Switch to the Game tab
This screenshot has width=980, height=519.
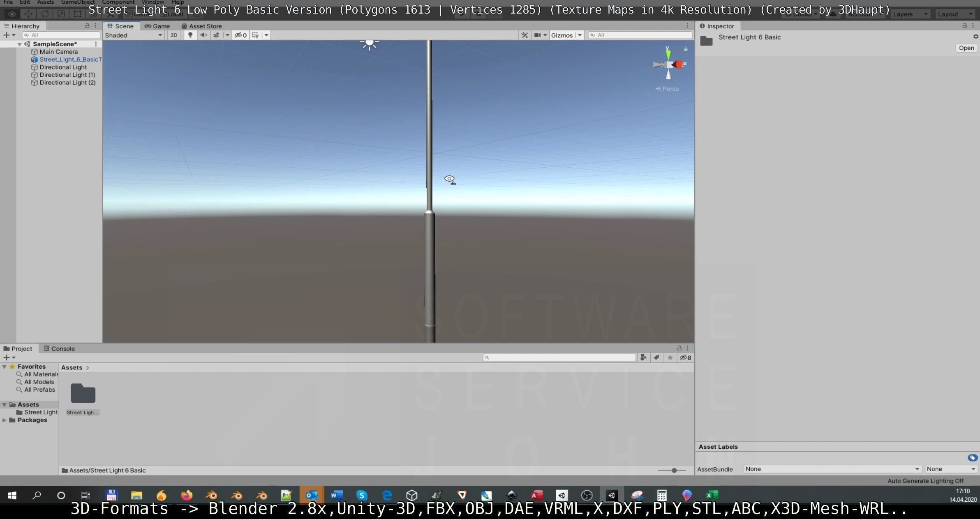coord(157,26)
